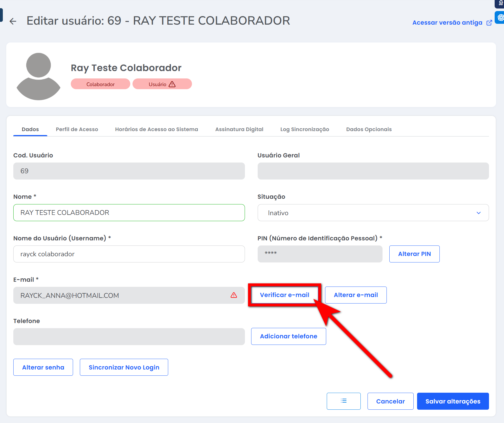Focus the Nome do Usuário username field
The width and height of the screenshot is (504, 423).
pos(129,254)
